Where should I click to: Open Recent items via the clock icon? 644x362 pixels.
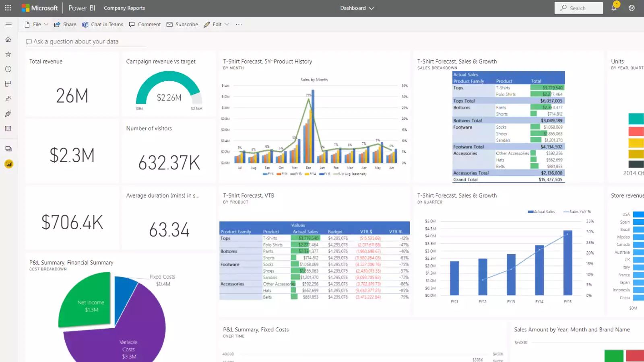[x=8, y=69]
